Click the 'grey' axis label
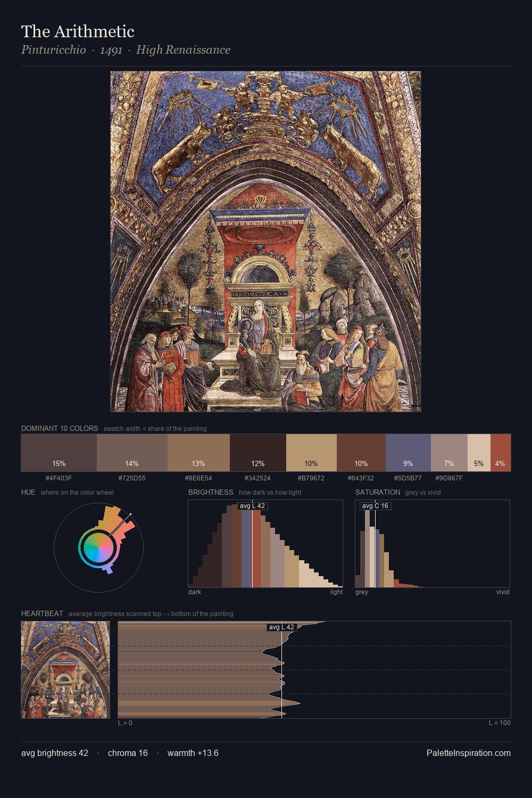 pyautogui.click(x=362, y=592)
